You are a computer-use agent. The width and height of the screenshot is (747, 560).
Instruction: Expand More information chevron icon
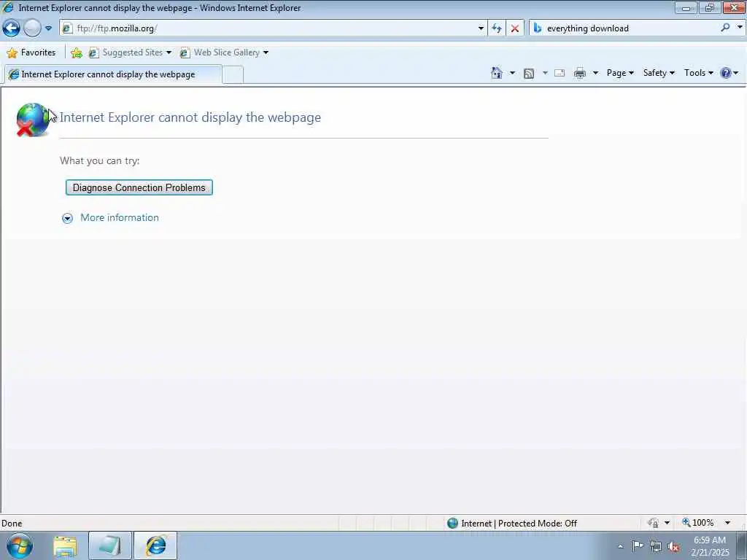68,218
